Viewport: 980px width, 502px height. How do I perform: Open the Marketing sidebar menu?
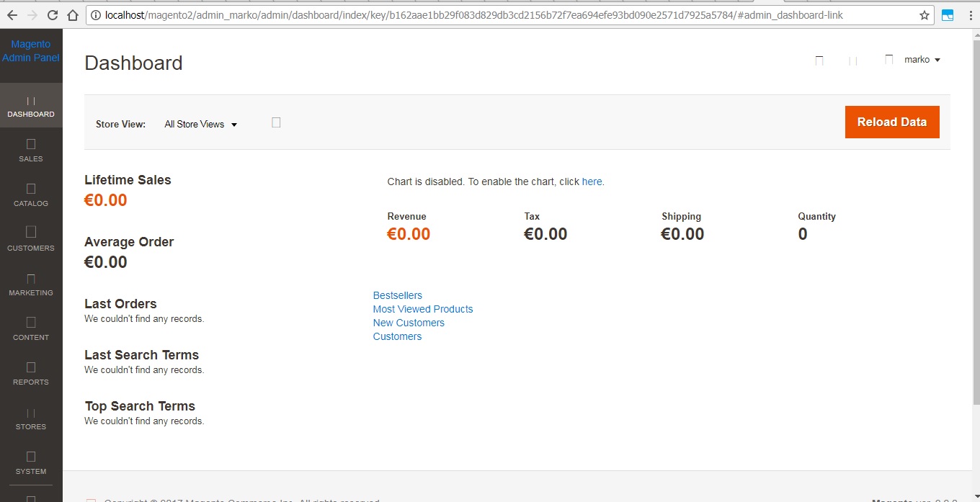[x=31, y=284]
